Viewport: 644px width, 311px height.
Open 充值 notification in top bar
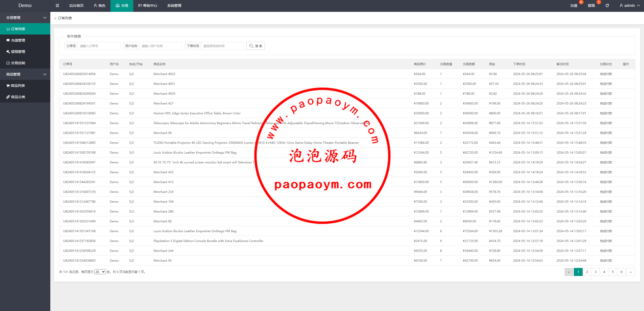click(574, 6)
